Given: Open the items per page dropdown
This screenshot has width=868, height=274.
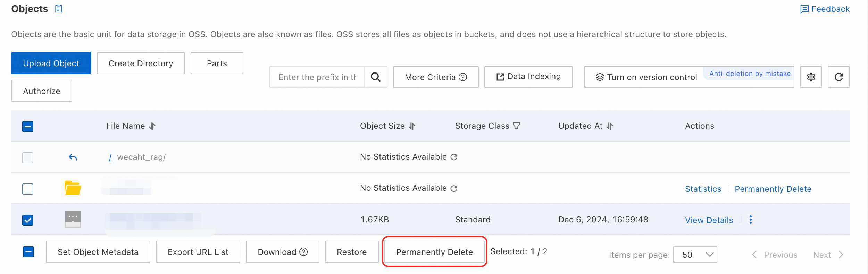Looking at the screenshot, I should (x=695, y=255).
